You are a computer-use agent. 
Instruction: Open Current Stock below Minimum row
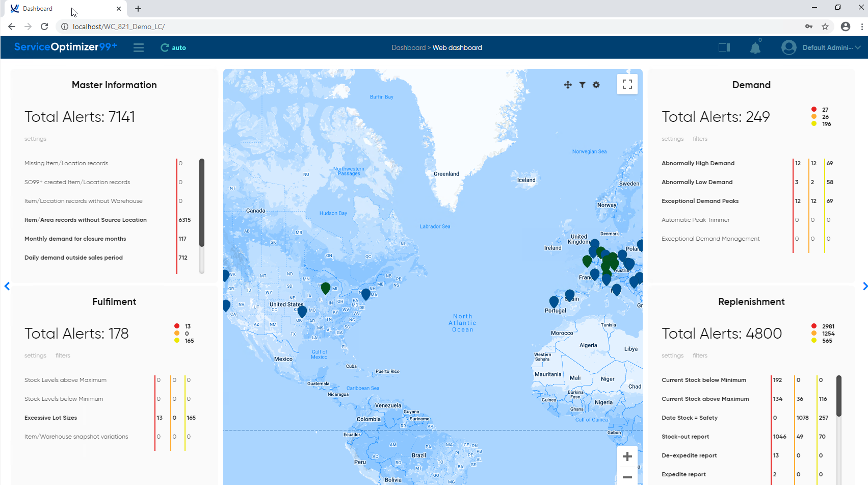(746, 380)
